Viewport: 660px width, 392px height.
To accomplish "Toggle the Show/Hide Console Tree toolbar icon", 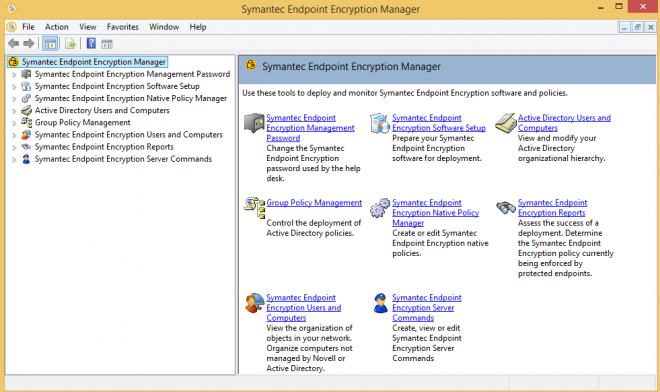I will pos(50,43).
